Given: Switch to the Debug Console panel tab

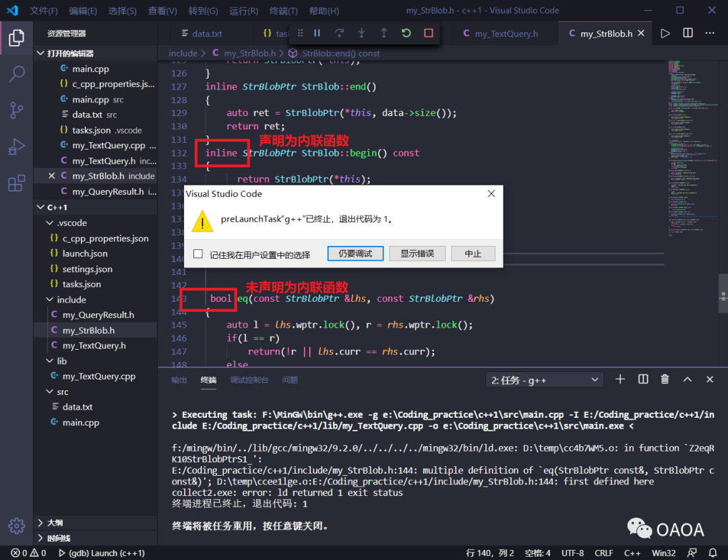Looking at the screenshot, I should [249, 380].
